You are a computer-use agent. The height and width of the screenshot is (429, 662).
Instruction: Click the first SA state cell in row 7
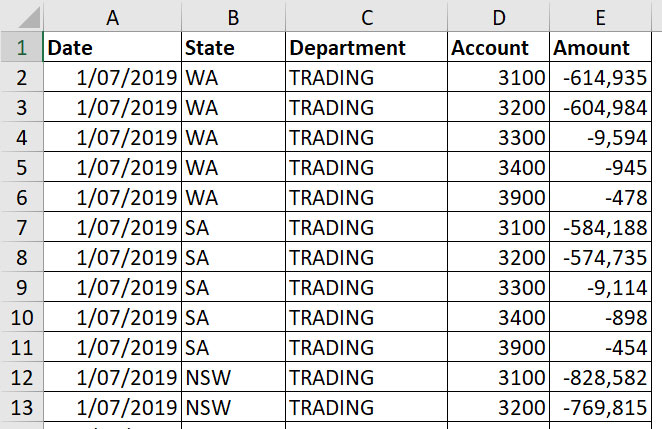233,227
